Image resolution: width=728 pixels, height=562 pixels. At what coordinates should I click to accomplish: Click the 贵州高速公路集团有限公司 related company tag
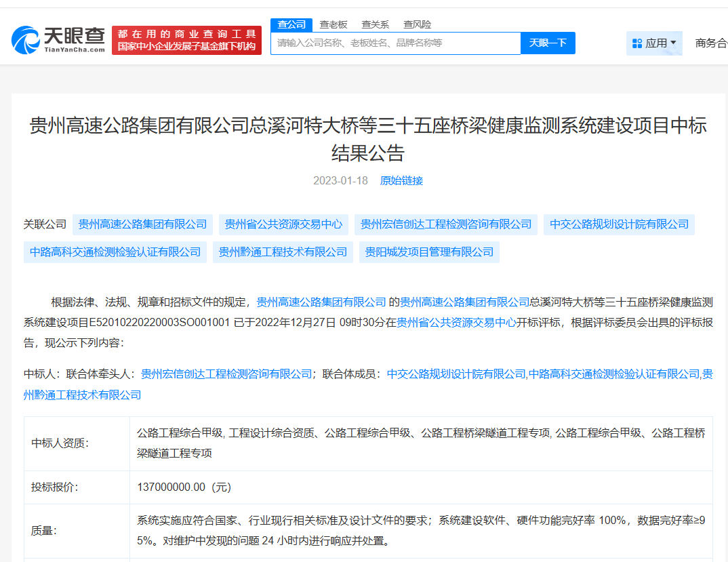coord(142,224)
